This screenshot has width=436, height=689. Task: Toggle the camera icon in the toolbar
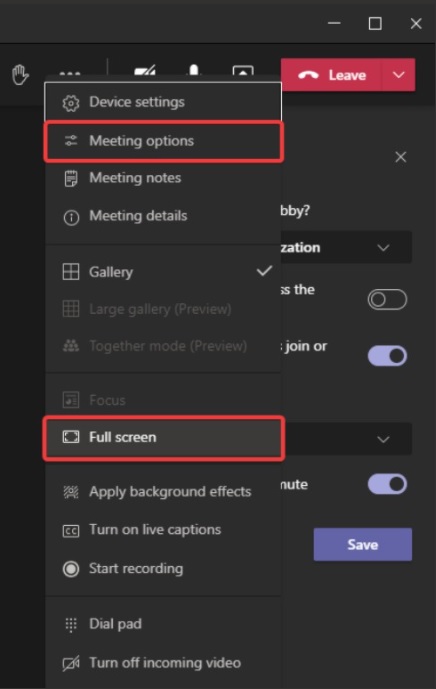click(145, 70)
